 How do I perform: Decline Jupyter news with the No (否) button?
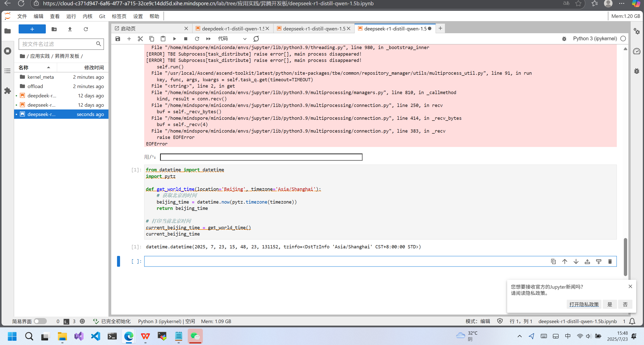[625, 304]
